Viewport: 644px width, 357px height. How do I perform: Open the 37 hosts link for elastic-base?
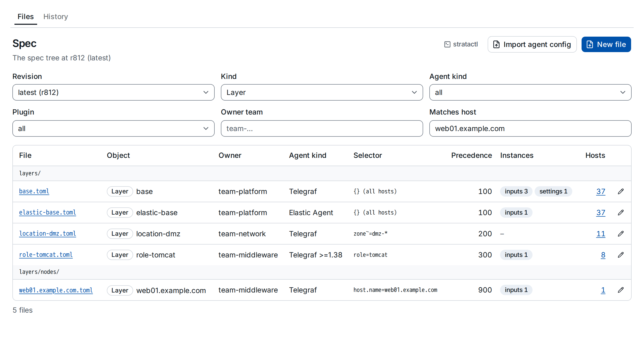(x=601, y=213)
